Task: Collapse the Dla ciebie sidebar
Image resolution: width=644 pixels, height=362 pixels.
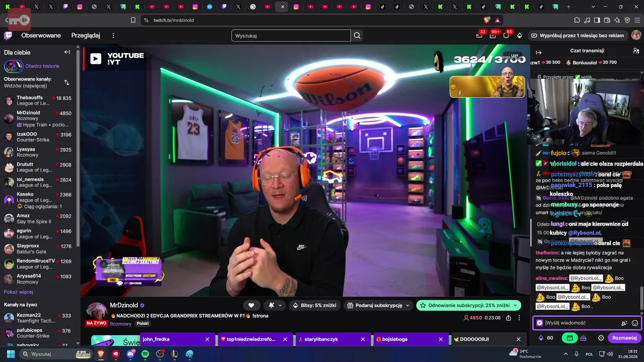Action: 67,52
